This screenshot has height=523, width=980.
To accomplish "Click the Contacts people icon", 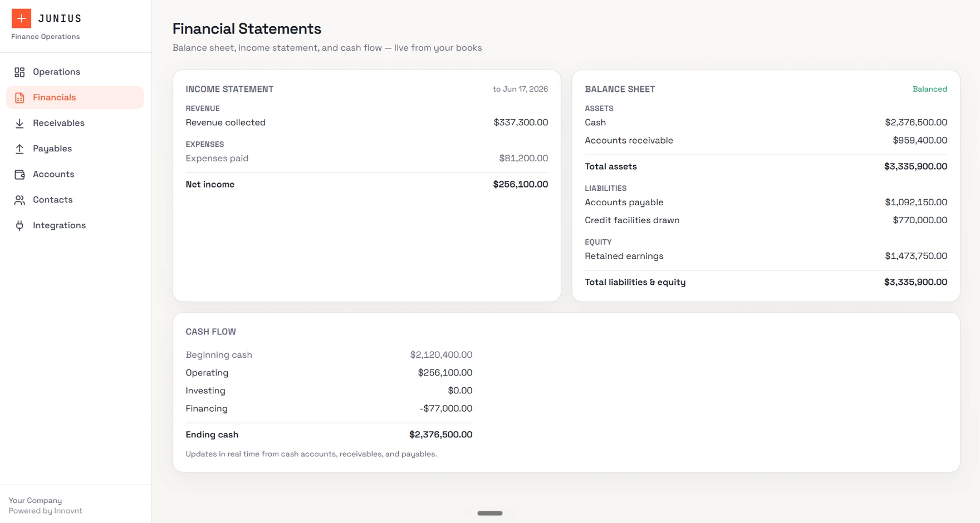I will [x=19, y=200].
